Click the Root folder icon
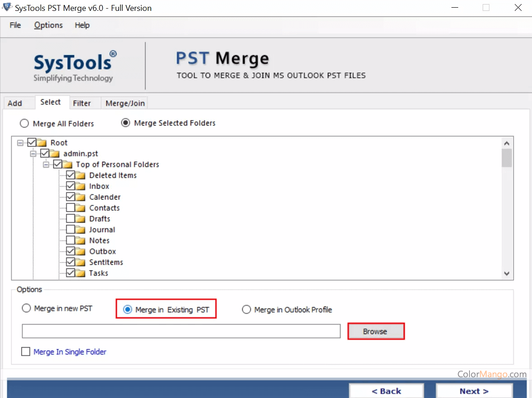532x398 pixels. click(42, 143)
